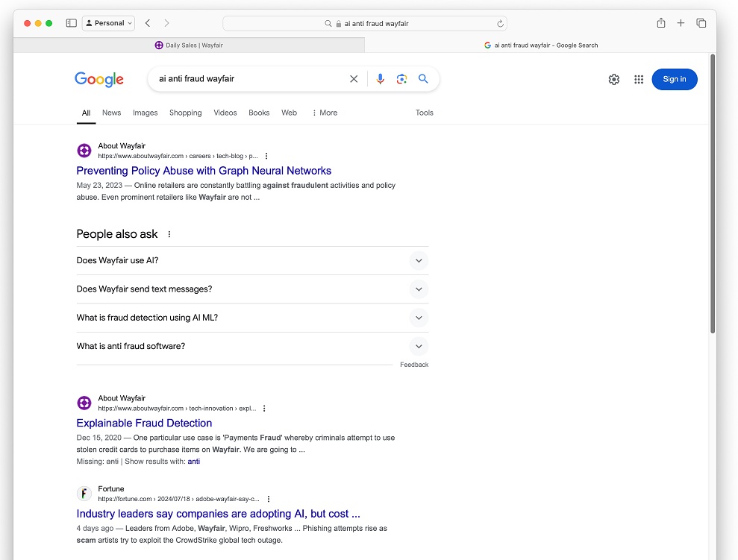Start voice search with microphone icon
The width and height of the screenshot is (738, 560).
click(x=381, y=79)
